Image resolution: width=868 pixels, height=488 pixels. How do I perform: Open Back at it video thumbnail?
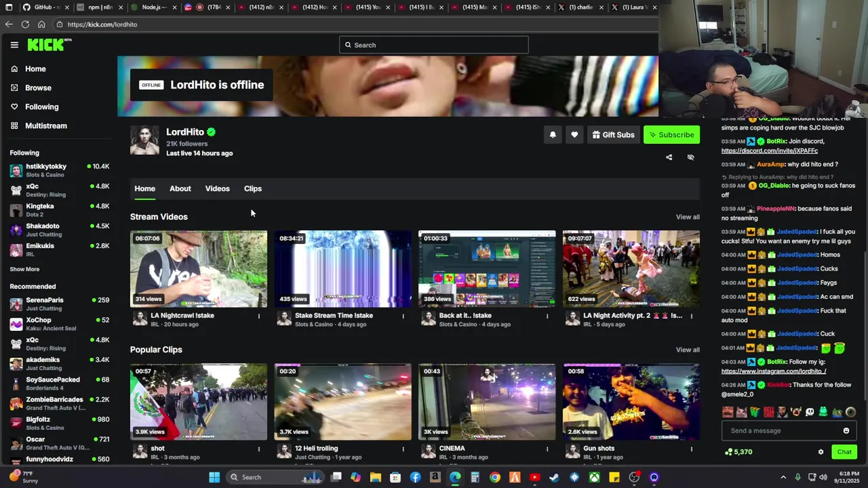point(487,269)
